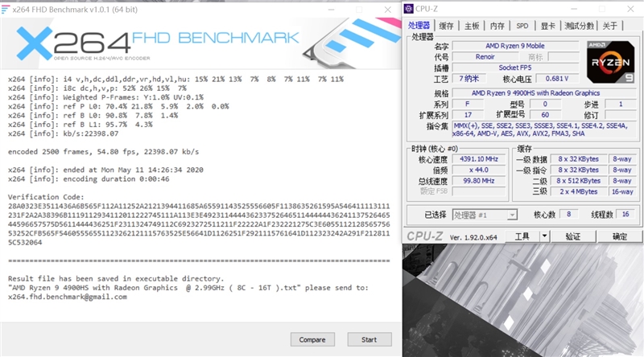Click the 验证 button in CPU-Z
The height and width of the screenshot is (357, 644).
point(573,236)
